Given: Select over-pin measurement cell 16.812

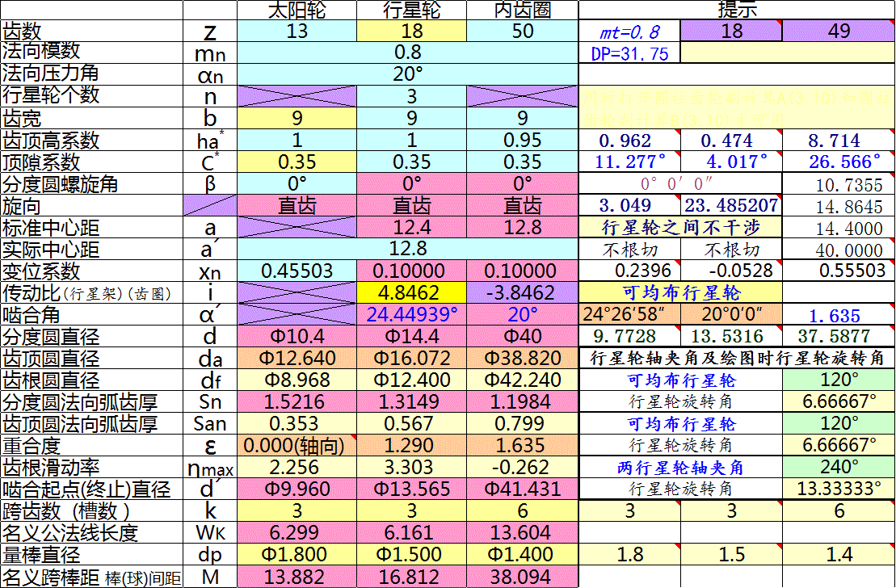Looking at the screenshot, I should click(411, 576).
